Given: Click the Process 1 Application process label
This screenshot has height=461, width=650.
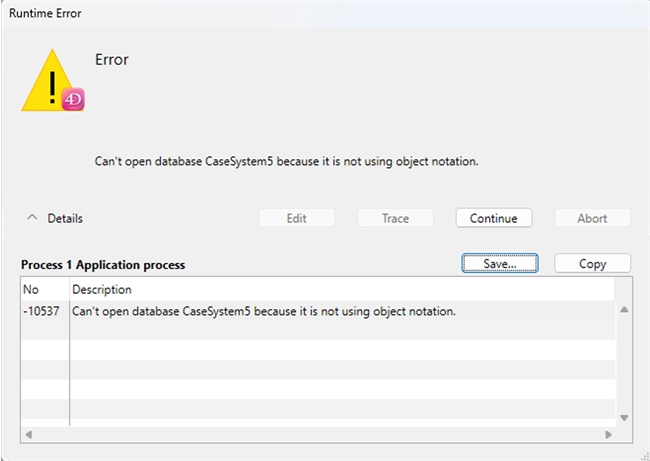Looking at the screenshot, I should (103, 265).
